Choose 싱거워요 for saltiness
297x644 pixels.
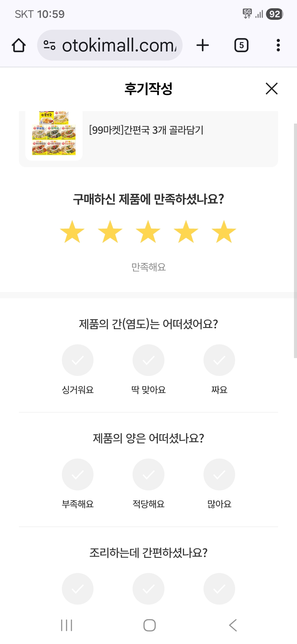click(78, 360)
